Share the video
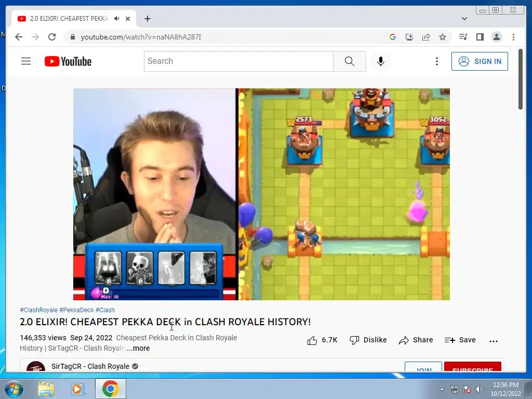532x399 pixels. pyautogui.click(x=416, y=340)
